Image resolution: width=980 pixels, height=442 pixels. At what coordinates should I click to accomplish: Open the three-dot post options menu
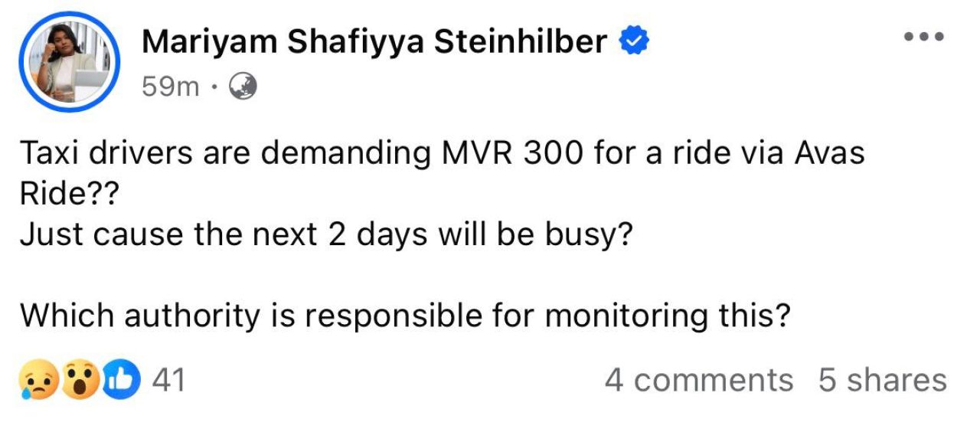pyautogui.click(x=925, y=36)
